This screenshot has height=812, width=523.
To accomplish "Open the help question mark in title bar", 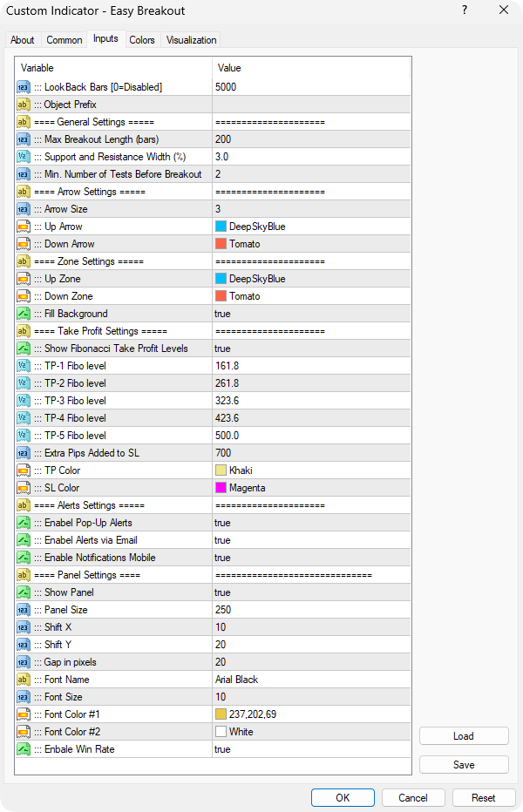I will point(465,10).
